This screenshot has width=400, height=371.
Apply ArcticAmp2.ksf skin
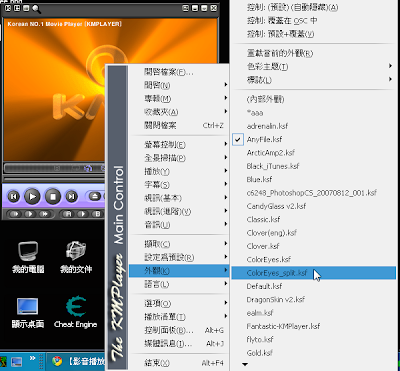coord(314,153)
